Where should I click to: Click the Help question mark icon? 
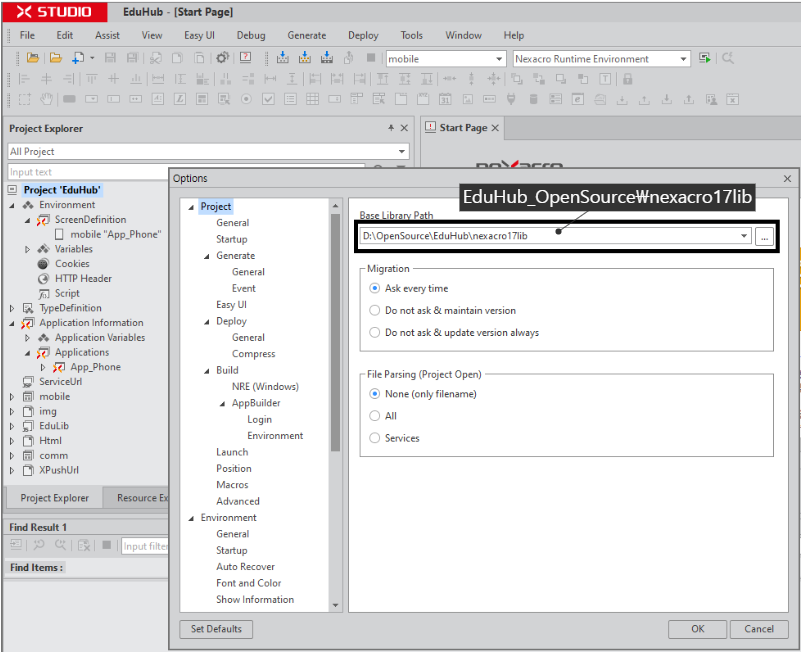pos(246,57)
